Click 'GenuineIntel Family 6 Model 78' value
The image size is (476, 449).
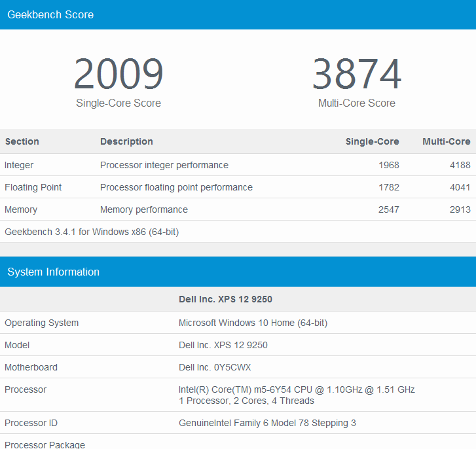267,423
